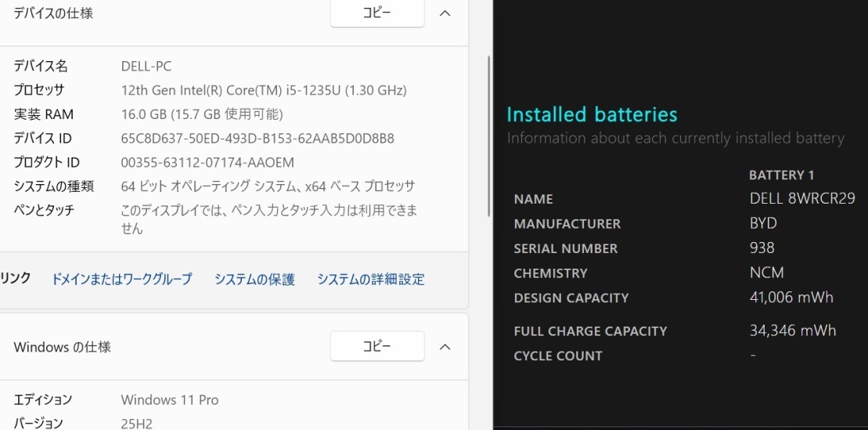Select the device ID value 65C8D637
This screenshot has width=868, height=430.
tap(258, 139)
